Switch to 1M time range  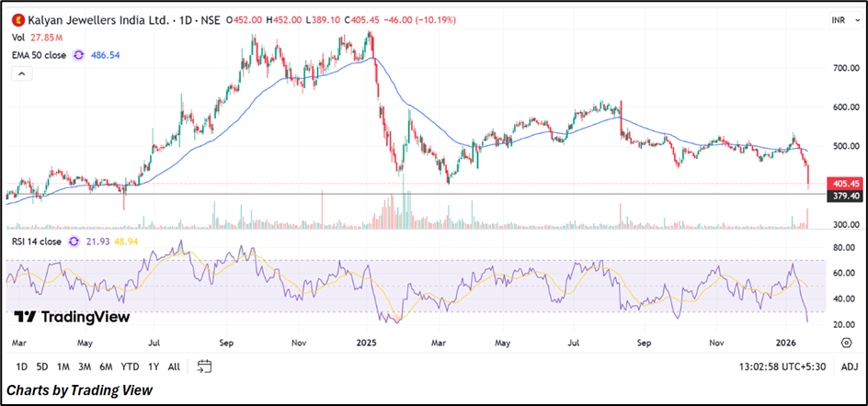63,367
